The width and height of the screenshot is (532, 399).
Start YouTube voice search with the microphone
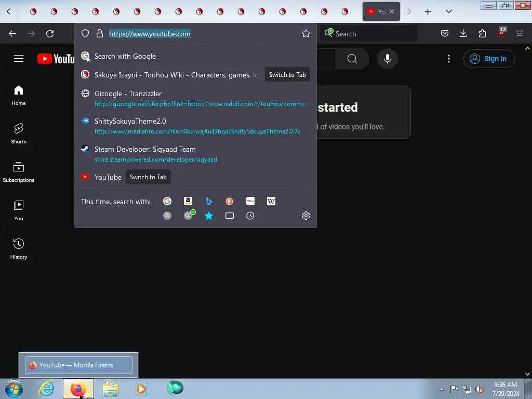pyautogui.click(x=387, y=59)
